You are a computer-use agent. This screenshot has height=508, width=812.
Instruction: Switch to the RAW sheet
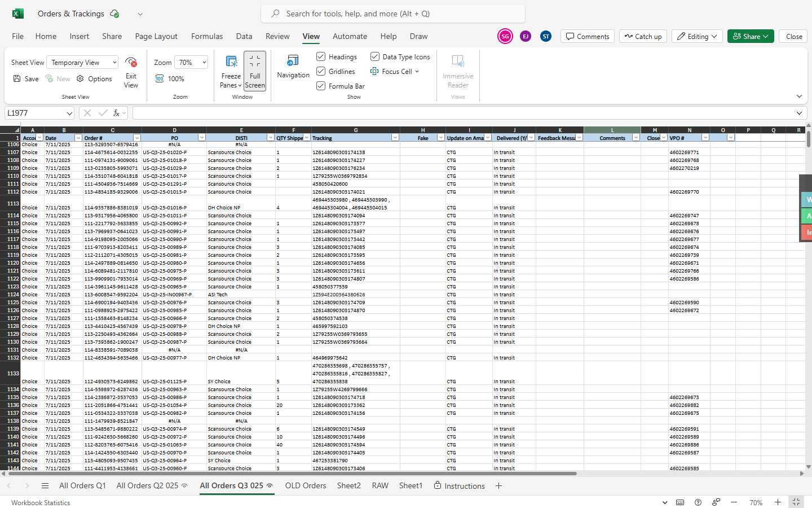pos(380,485)
